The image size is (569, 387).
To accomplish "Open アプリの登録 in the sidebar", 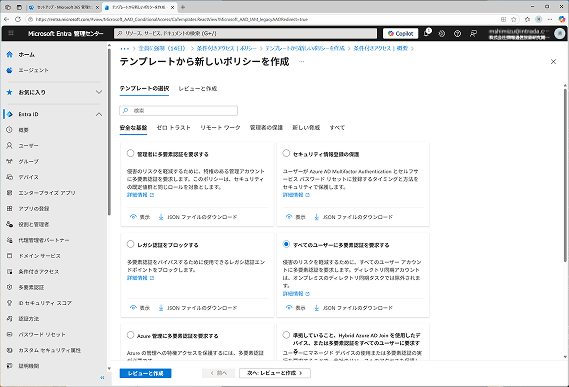I will pos(34,208).
